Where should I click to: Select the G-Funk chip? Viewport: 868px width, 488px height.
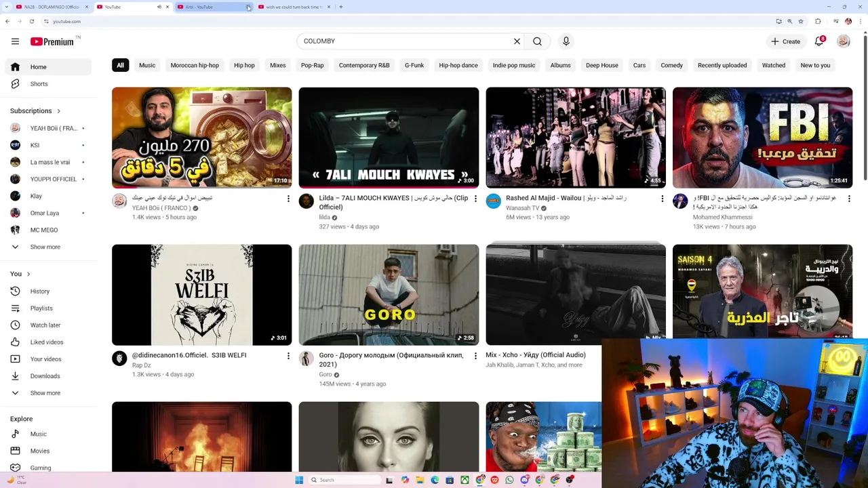[x=414, y=66]
